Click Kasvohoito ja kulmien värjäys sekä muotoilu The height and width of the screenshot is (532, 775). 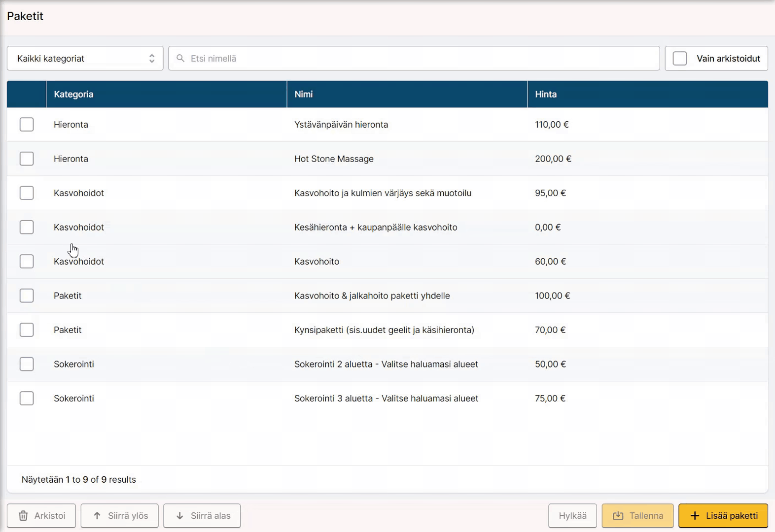coord(383,193)
